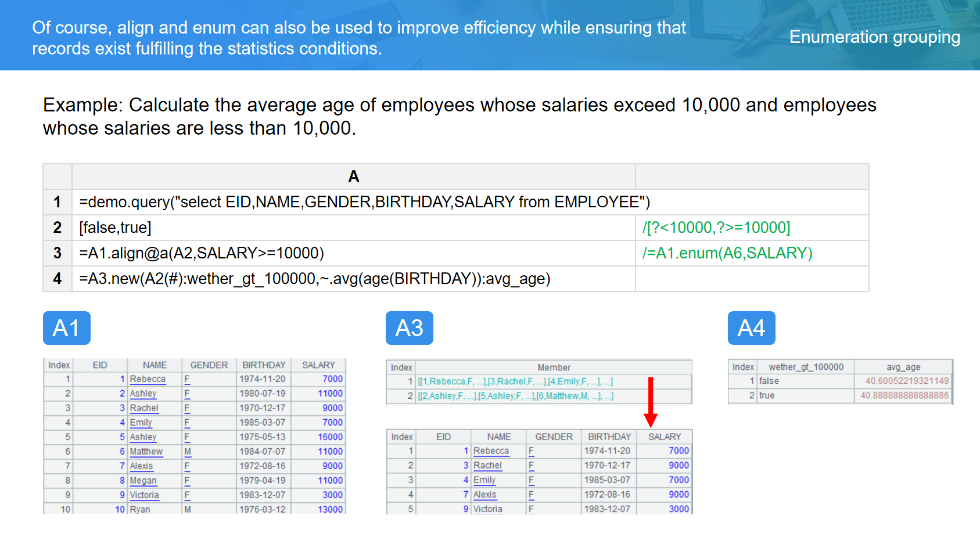Screen dimensions: 980x551
Task: Click the green /=A1.enum(A6,SALARY) comment cell
Action: pos(727,253)
